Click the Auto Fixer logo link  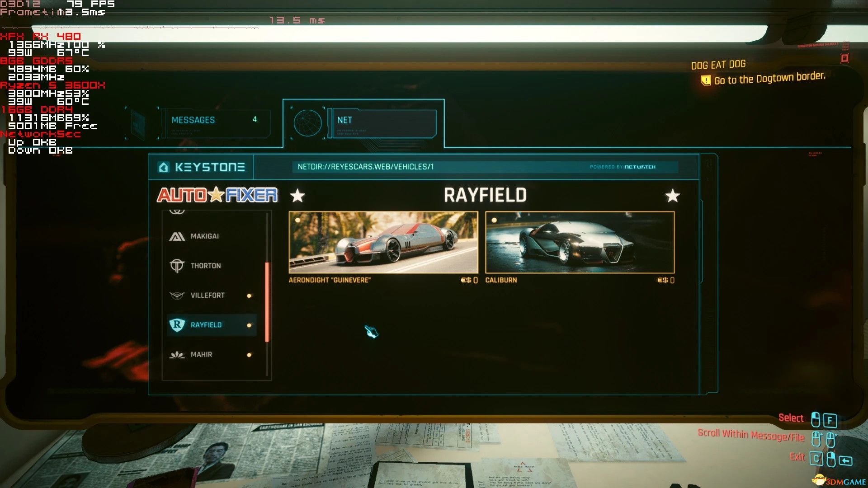pyautogui.click(x=217, y=195)
